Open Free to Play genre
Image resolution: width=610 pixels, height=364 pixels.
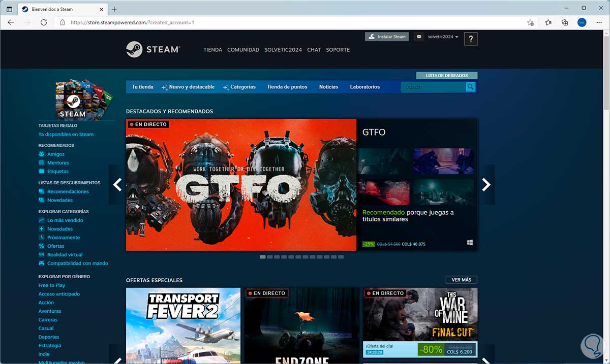coord(52,285)
